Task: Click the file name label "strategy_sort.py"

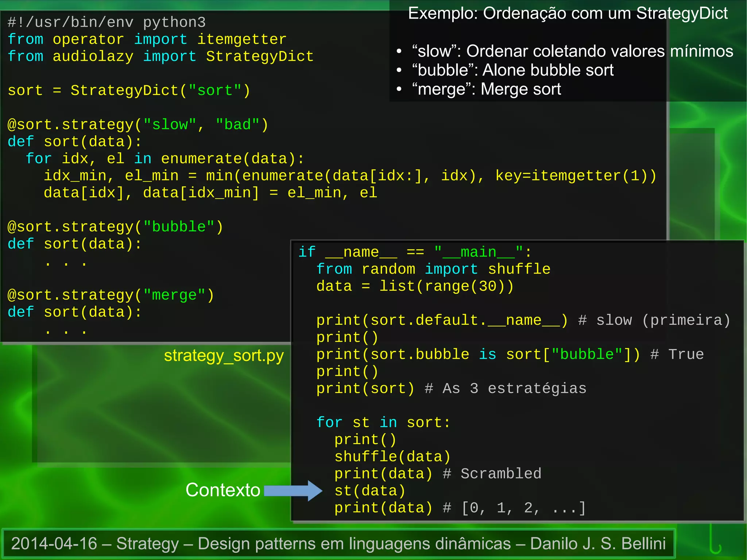Action: coord(224,356)
